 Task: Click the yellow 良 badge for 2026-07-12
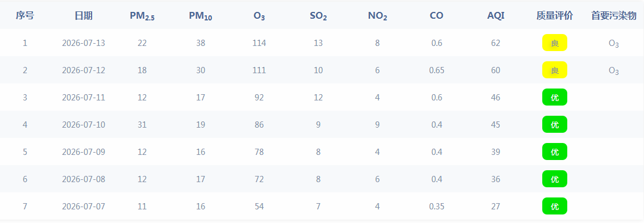pos(554,70)
